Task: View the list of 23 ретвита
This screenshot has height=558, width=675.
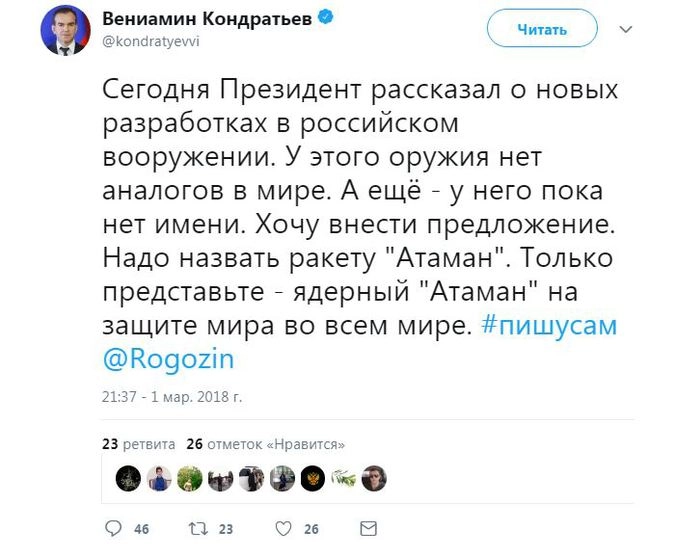Action: click(139, 443)
